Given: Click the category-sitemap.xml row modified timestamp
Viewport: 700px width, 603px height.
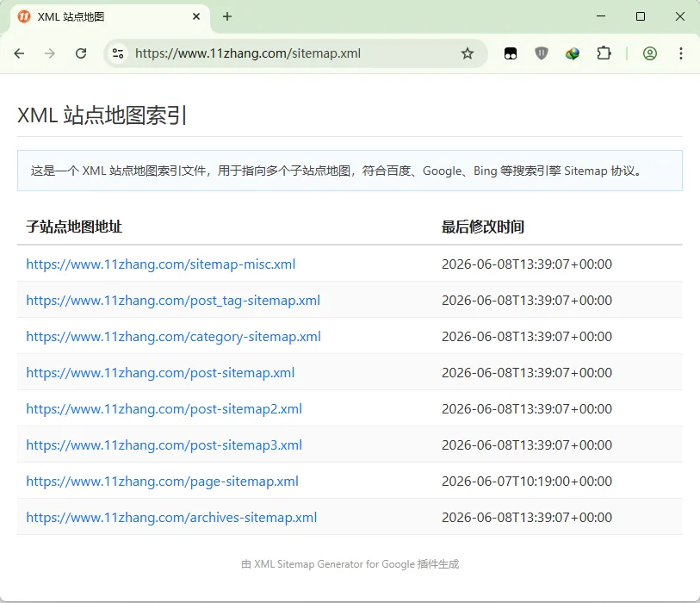Looking at the screenshot, I should [x=527, y=336].
